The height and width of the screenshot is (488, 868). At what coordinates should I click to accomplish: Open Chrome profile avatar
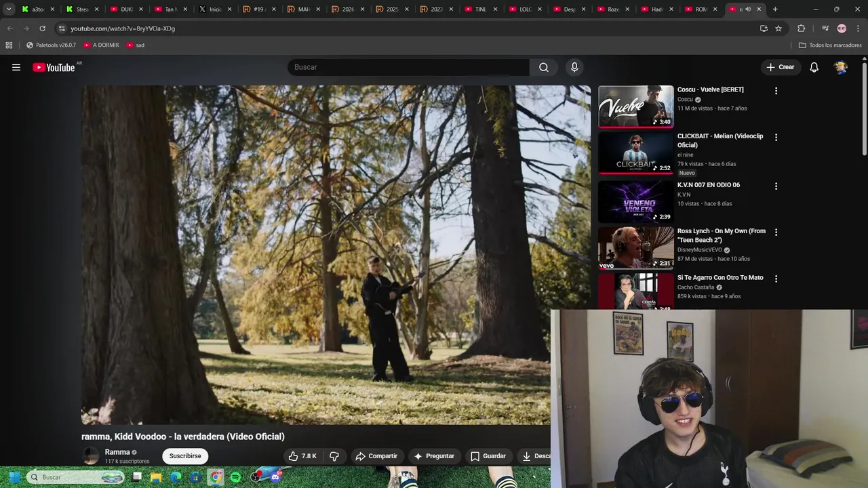point(842,28)
